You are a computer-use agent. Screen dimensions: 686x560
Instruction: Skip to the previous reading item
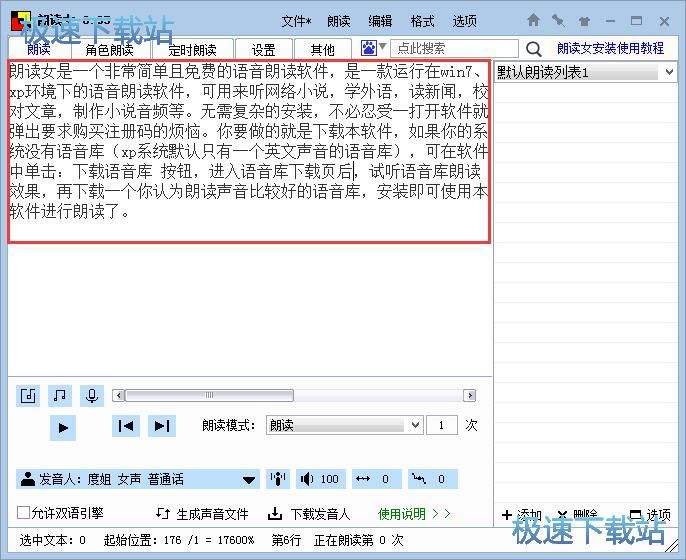click(126, 426)
